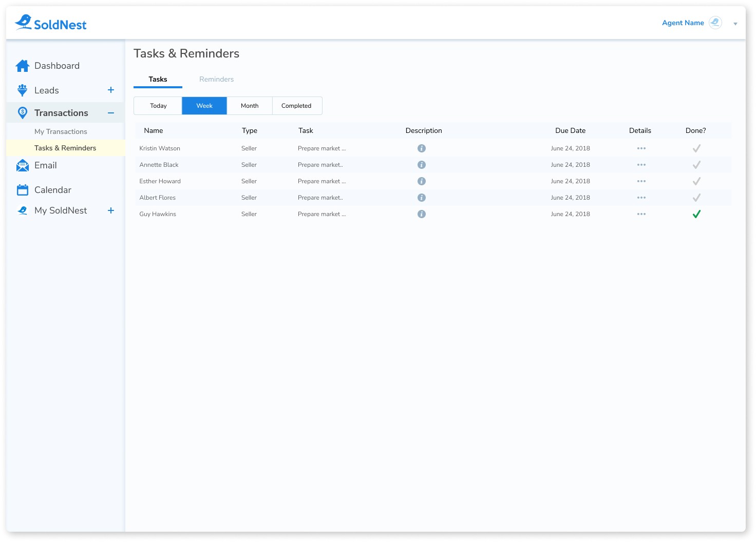
Task: Switch to the Reminders tab
Action: pyautogui.click(x=216, y=80)
